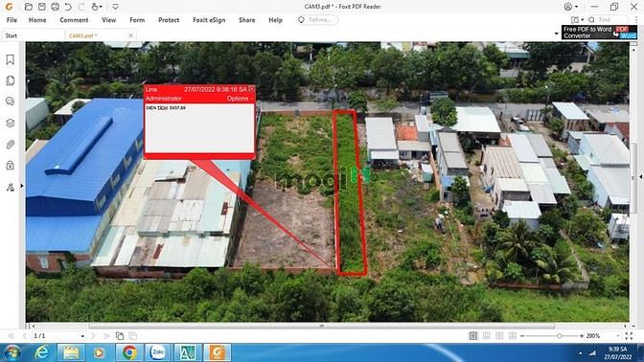Click the Print icon in quick access toolbar
The height and width of the screenshot is (362, 644).
pos(55,7)
